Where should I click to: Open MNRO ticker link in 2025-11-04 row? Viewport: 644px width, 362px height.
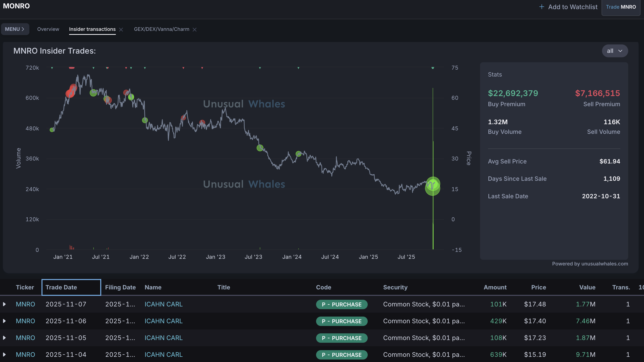click(x=25, y=355)
